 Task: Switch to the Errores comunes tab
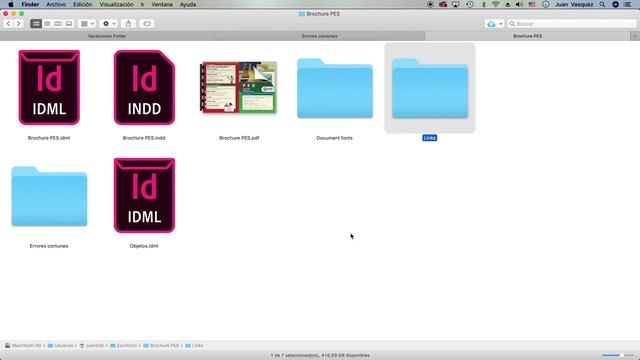tap(320, 36)
